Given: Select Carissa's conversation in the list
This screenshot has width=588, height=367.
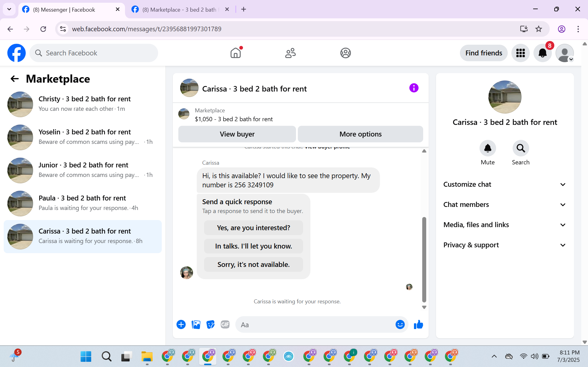Looking at the screenshot, I should tap(83, 236).
